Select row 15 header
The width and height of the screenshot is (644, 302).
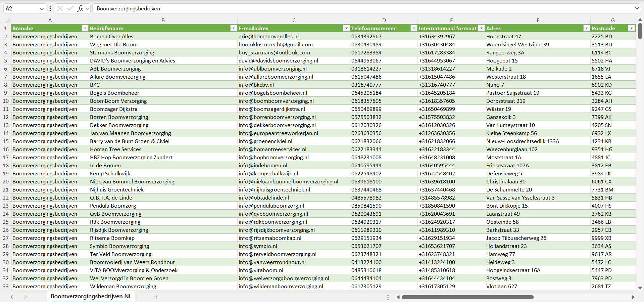pos(6,141)
